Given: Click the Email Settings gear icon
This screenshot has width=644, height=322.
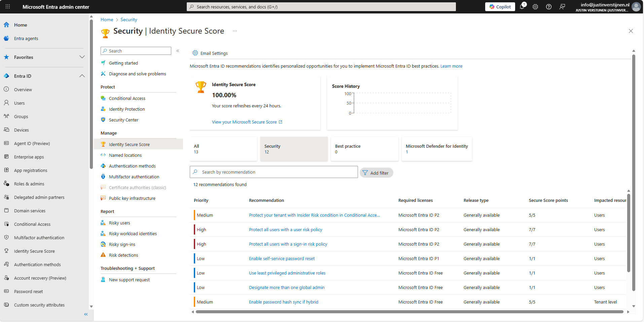Looking at the screenshot, I should tap(195, 53).
